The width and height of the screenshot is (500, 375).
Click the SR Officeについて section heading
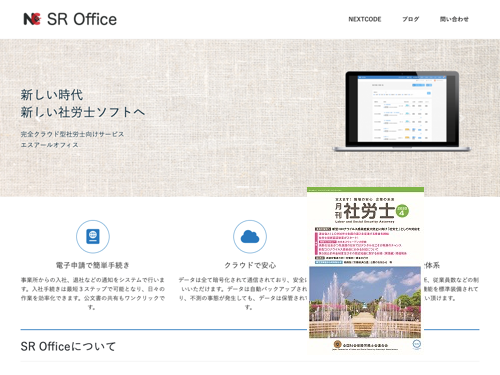[68, 346]
